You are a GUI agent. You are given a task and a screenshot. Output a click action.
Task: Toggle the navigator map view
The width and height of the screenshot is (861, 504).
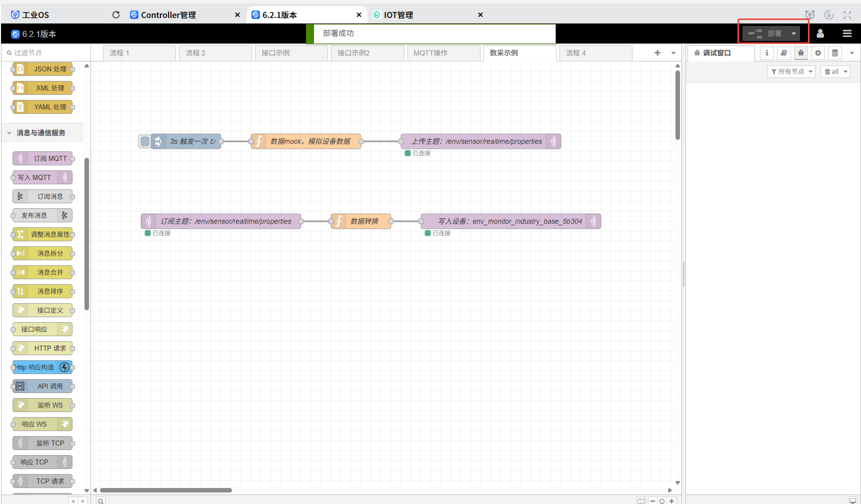[641, 501]
